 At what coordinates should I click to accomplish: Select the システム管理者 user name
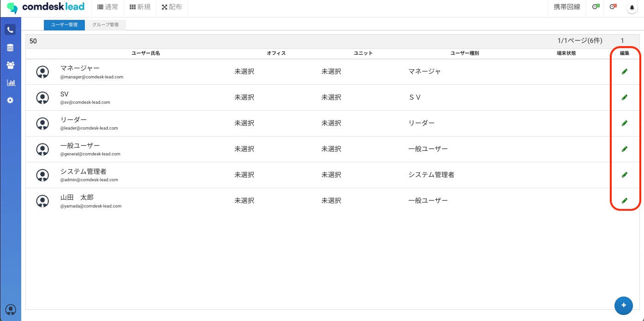click(83, 172)
